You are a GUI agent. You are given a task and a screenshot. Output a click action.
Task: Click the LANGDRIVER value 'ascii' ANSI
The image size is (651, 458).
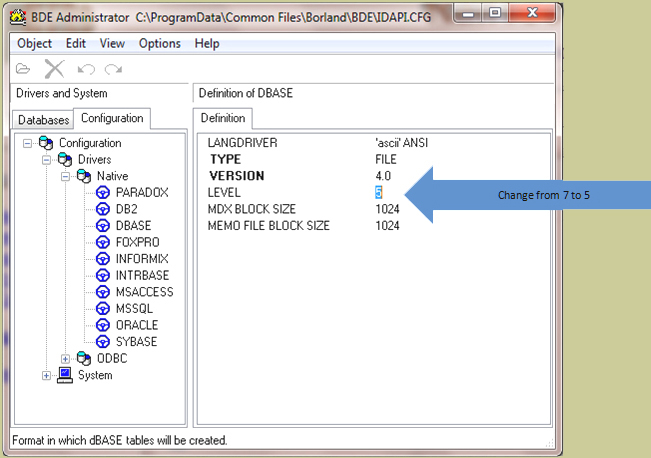(x=401, y=143)
